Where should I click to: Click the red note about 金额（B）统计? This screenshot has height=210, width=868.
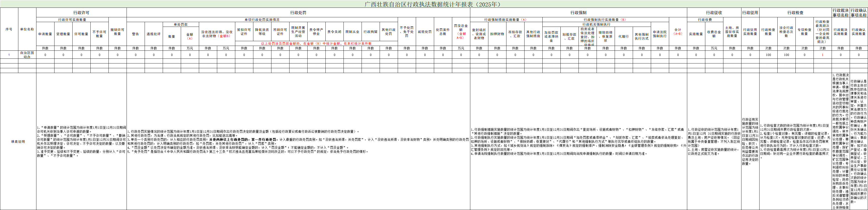tap(316, 43)
